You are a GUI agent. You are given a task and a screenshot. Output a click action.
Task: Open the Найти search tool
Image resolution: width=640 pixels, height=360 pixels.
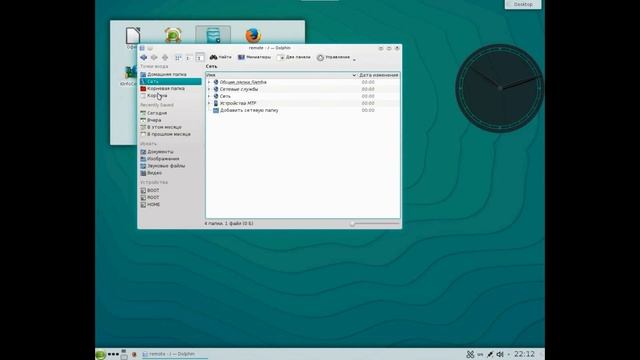(x=220, y=57)
